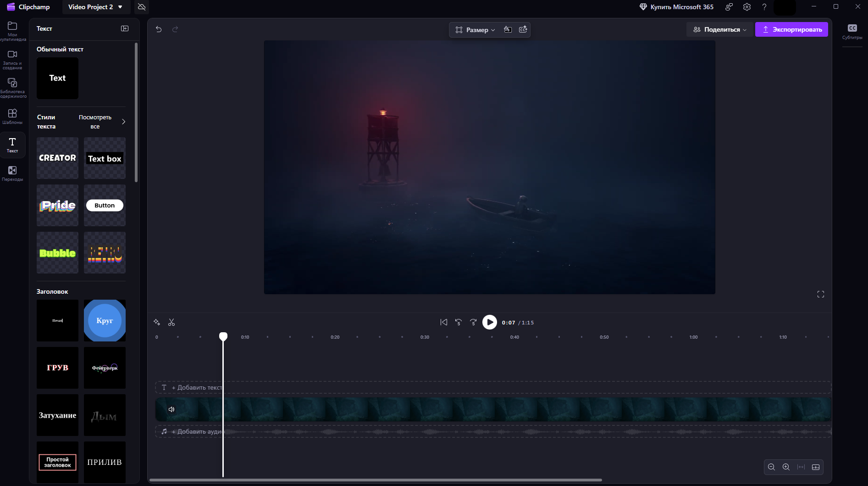Select Text (Текст) sidebar tab
The image size is (868, 486).
click(12, 145)
